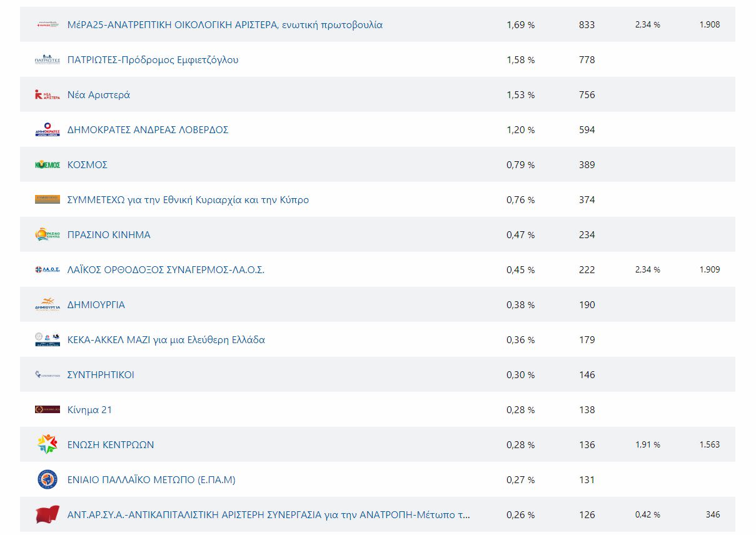Select the Κίνημα 21 party name

(x=89, y=410)
